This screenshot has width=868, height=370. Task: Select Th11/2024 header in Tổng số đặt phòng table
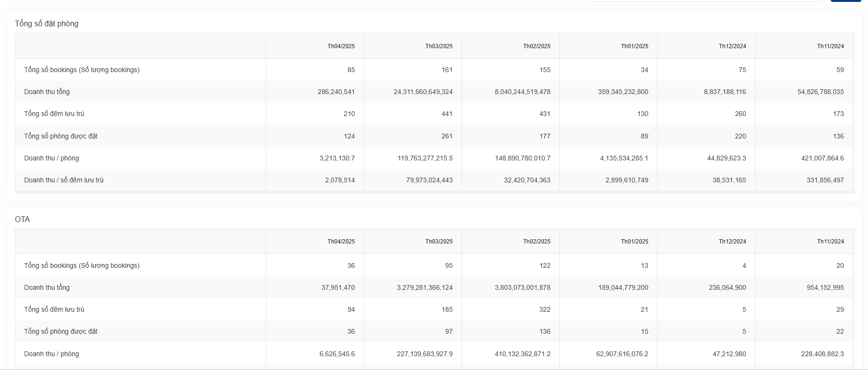[830, 46]
